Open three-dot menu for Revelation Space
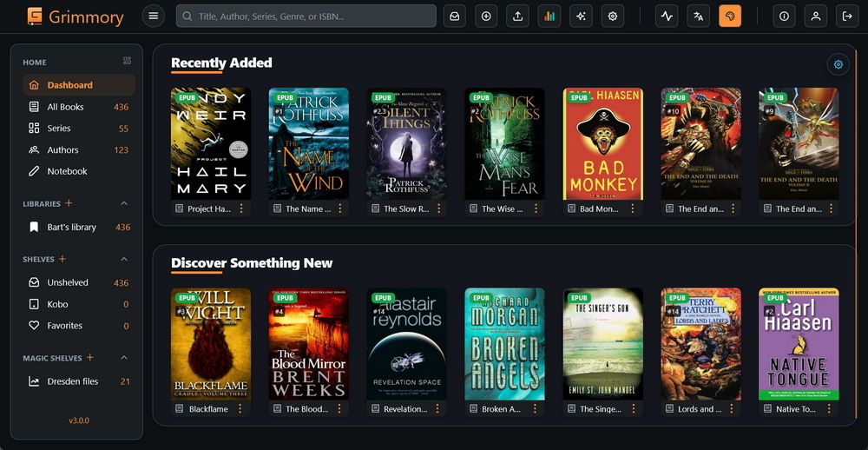Image resolution: width=868 pixels, height=450 pixels. click(x=437, y=409)
